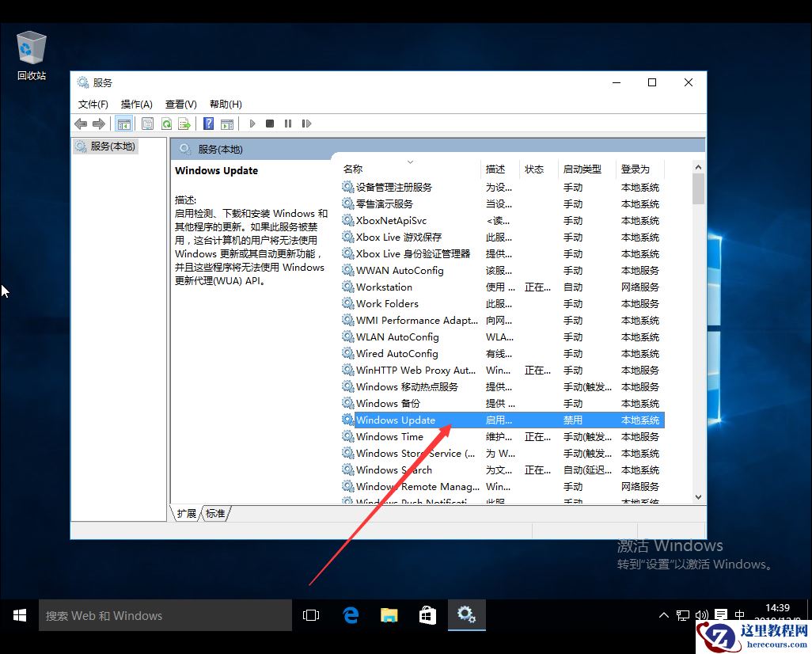Open the 操作(A) menu
Screen dimensions: 812x654
coord(136,104)
